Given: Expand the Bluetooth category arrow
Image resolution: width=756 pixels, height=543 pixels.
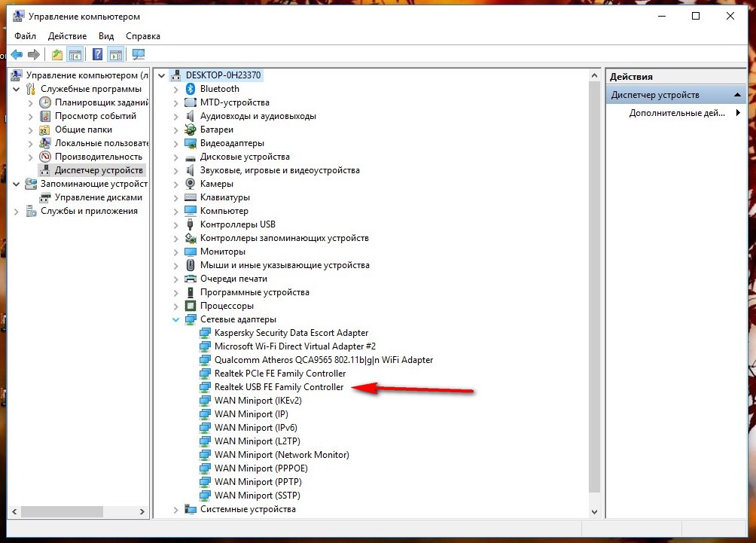Looking at the screenshot, I should pos(176,89).
